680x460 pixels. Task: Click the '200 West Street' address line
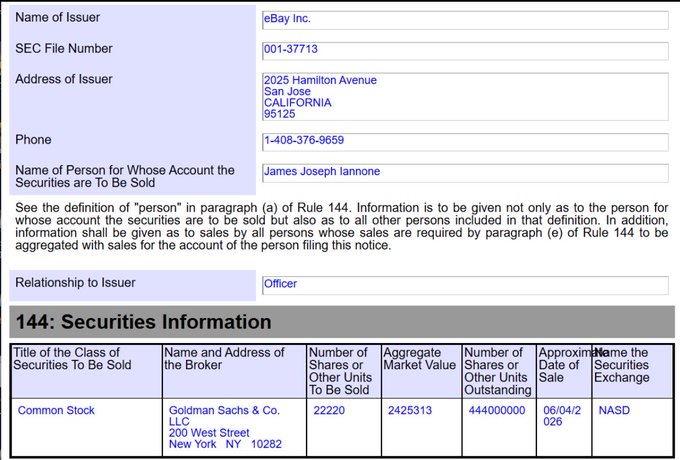(209, 433)
